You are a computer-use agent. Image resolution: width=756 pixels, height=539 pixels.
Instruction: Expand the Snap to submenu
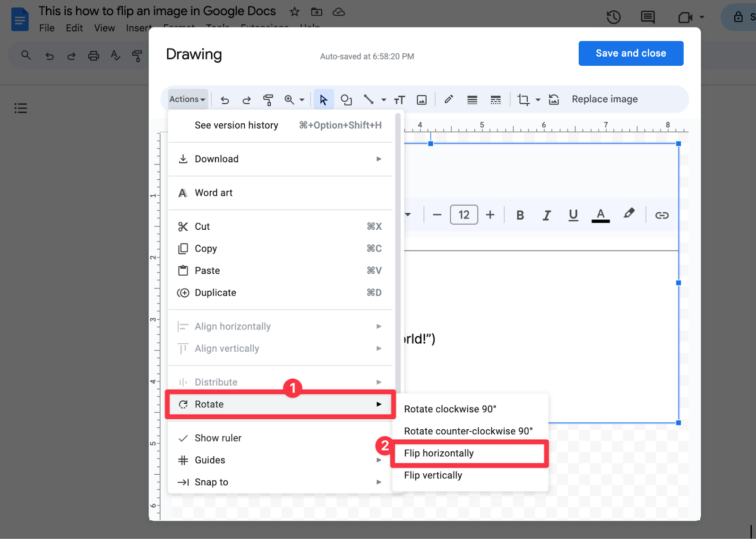[281, 482]
